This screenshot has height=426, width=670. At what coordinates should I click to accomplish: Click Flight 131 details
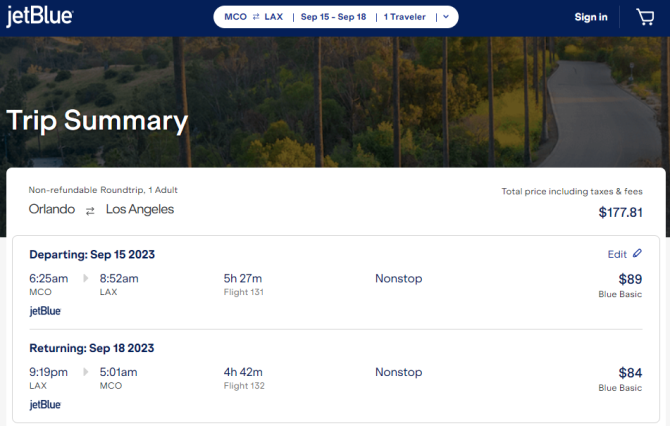[x=244, y=292]
